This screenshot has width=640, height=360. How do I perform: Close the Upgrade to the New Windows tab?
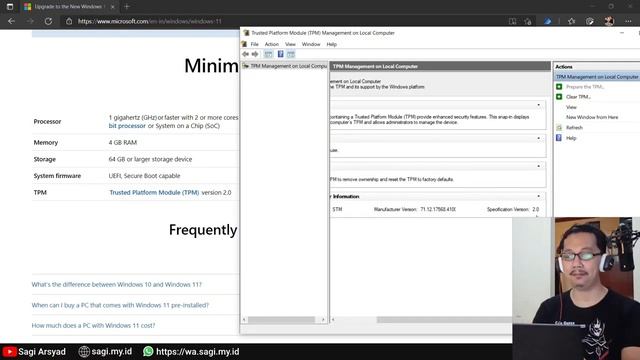[x=112, y=7]
